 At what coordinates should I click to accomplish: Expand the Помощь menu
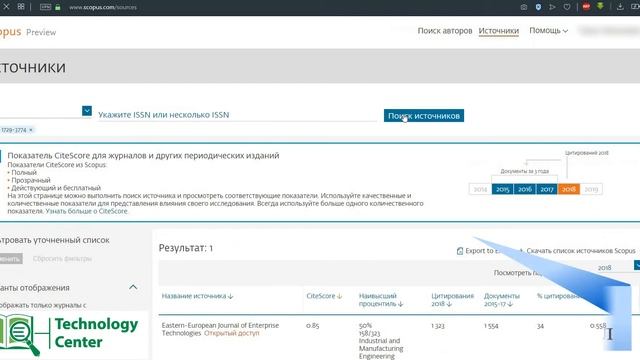pos(548,31)
